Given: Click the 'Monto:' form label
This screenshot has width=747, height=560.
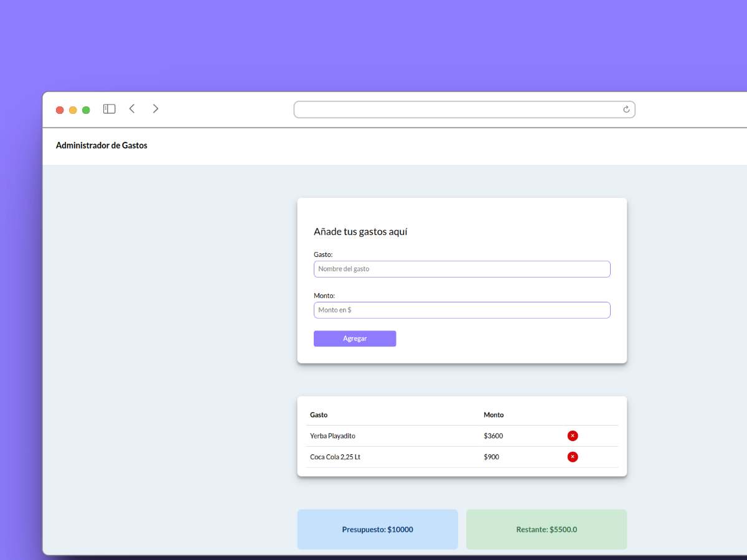Looking at the screenshot, I should (x=324, y=296).
